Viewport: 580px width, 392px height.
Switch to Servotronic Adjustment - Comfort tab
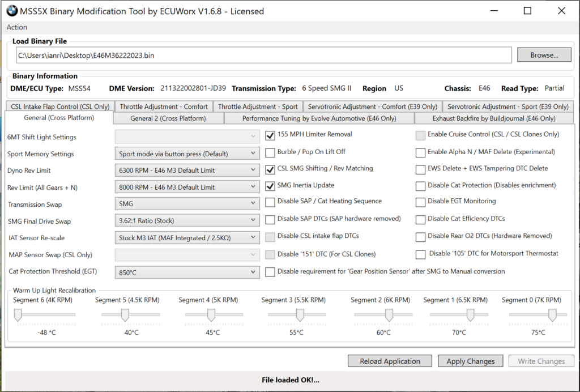tap(373, 106)
